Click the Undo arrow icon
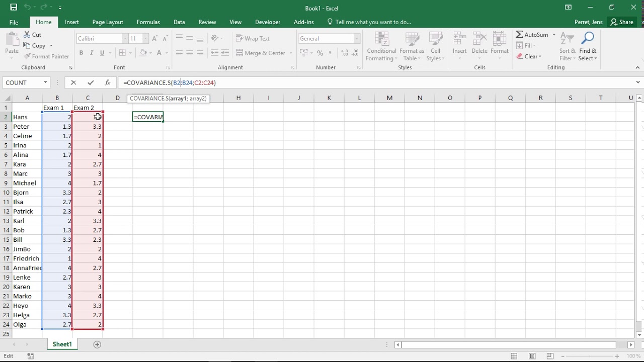Viewport: 644px width, 362px height. tap(27, 8)
